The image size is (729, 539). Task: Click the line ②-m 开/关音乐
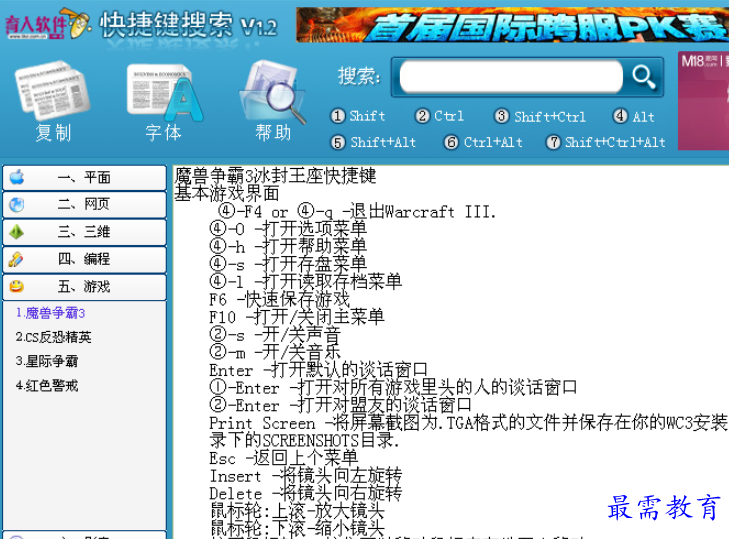click(x=275, y=353)
